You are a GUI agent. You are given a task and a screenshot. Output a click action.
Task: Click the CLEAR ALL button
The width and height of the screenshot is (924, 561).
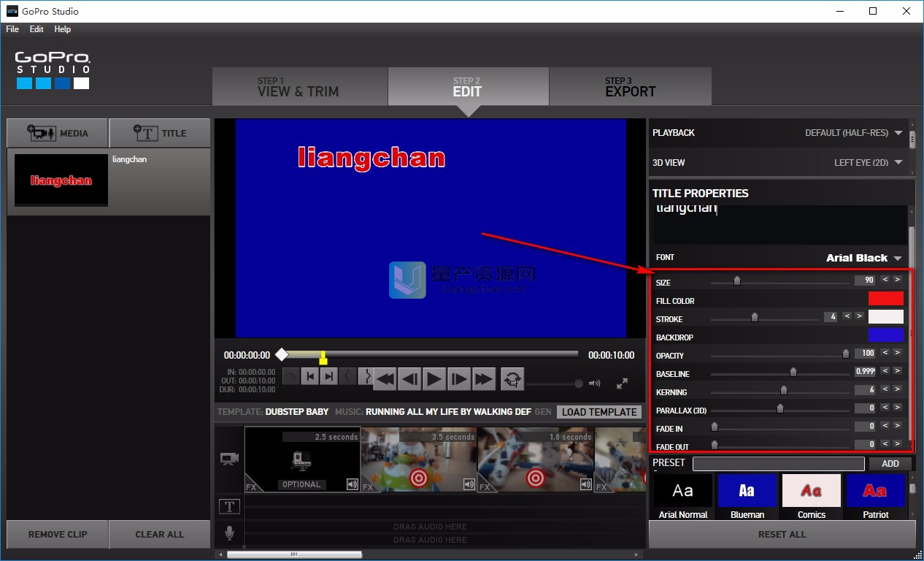coord(160,534)
